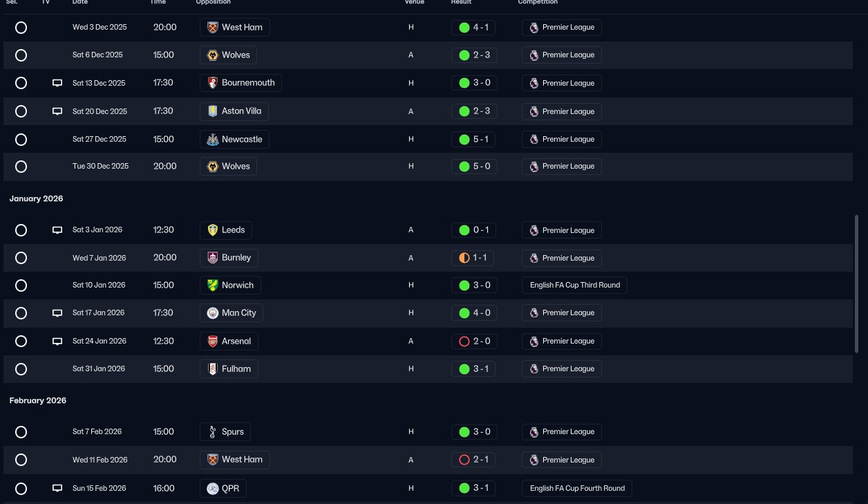Click the Aston Villa club badge
The image size is (868, 504).
pyautogui.click(x=213, y=111)
